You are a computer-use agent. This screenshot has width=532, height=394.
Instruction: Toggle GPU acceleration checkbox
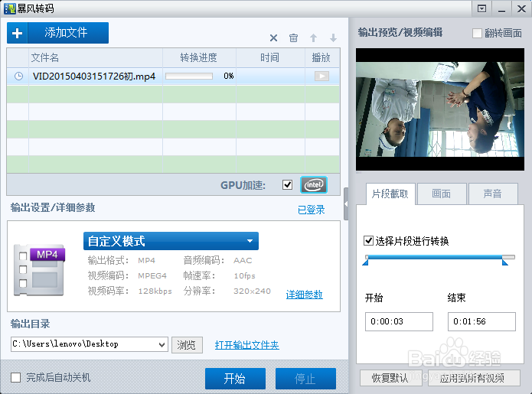(x=287, y=185)
